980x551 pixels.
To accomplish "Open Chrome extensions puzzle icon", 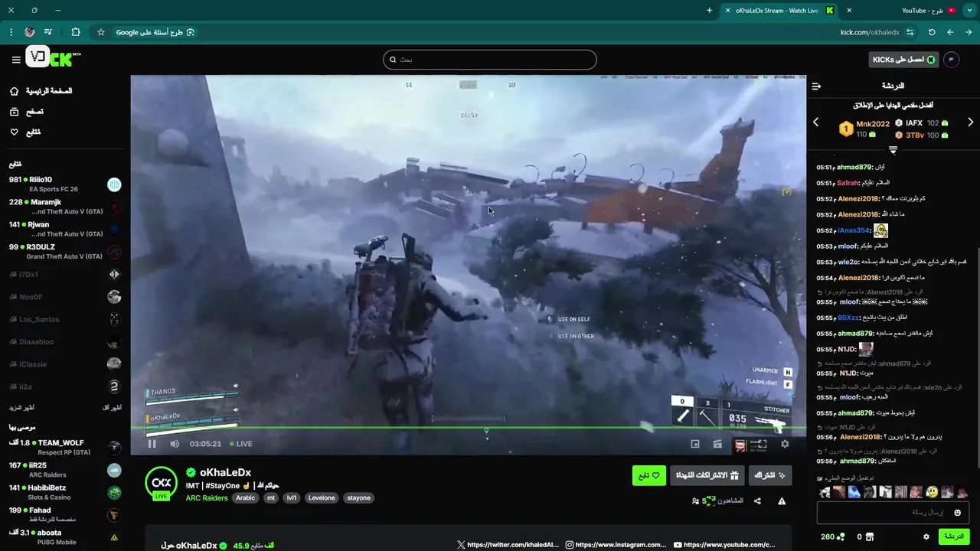I will click(75, 32).
